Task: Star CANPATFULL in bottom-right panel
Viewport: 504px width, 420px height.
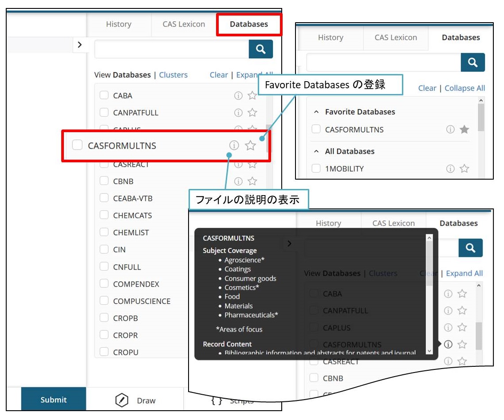Action: (462, 310)
